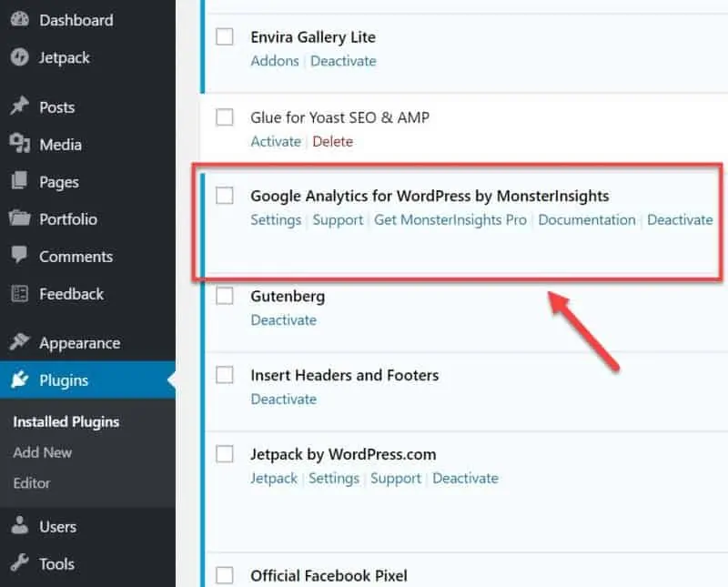
Task: Click the Feedback form icon
Action: [19, 293]
